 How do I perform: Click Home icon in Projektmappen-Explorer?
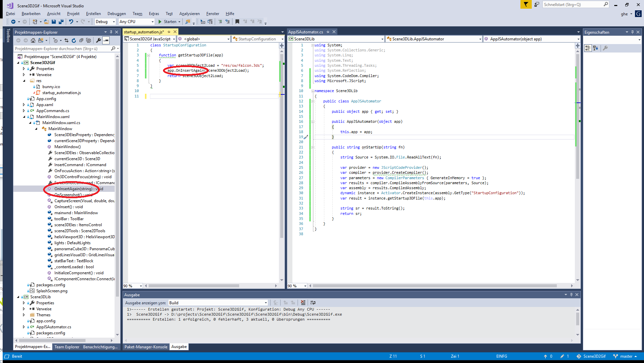(33, 40)
